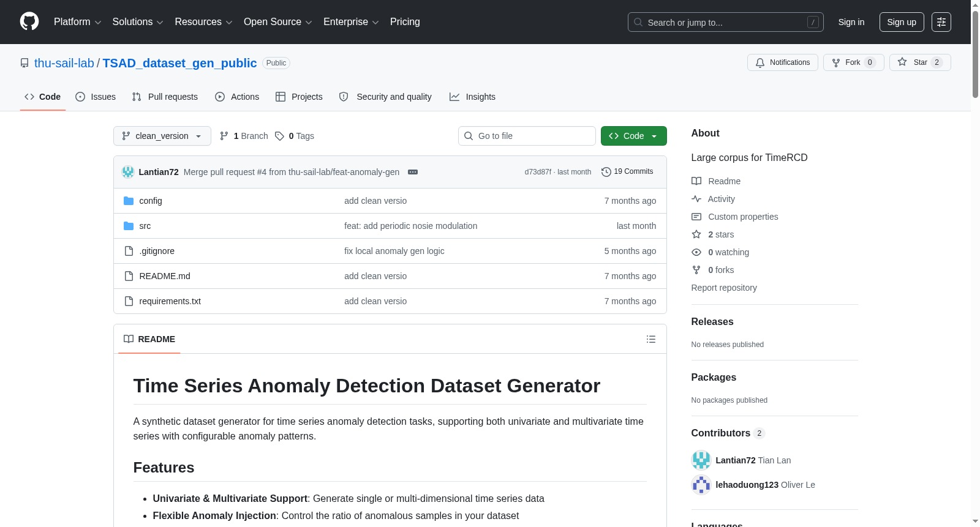The height and width of the screenshot is (527, 980).
Task: Fork this repository
Action: click(854, 62)
